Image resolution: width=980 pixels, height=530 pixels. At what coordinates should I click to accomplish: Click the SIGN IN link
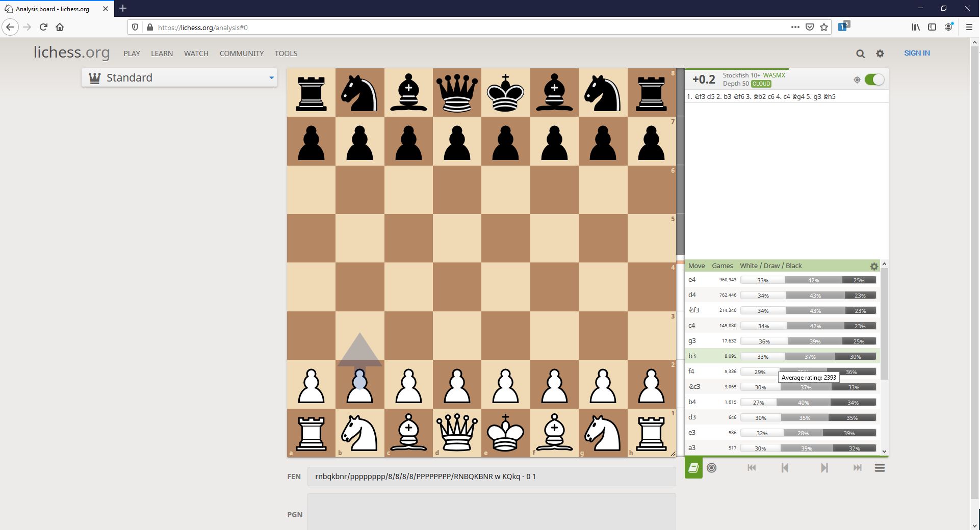pyautogui.click(x=917, y=53)
